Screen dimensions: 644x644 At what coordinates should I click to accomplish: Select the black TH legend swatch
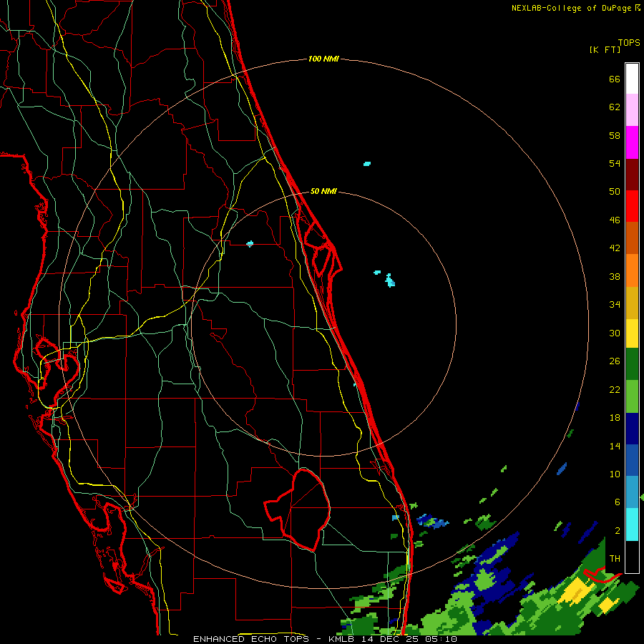pos(632,557)
